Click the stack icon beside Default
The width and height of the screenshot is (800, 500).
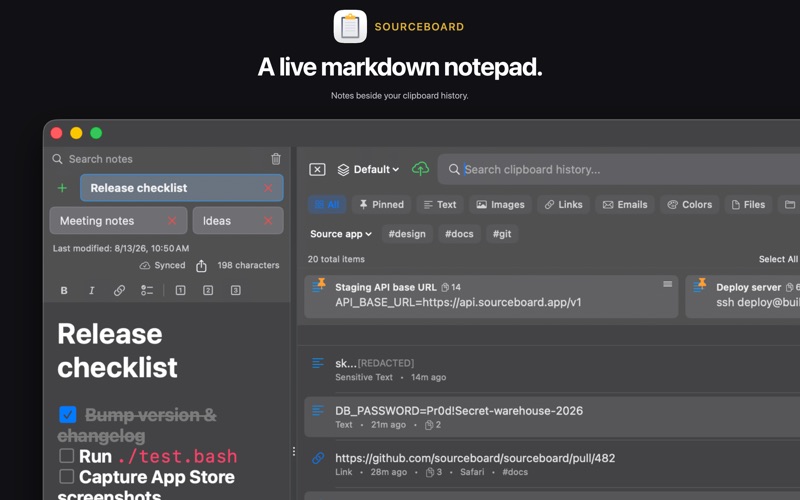coord(343,170)
